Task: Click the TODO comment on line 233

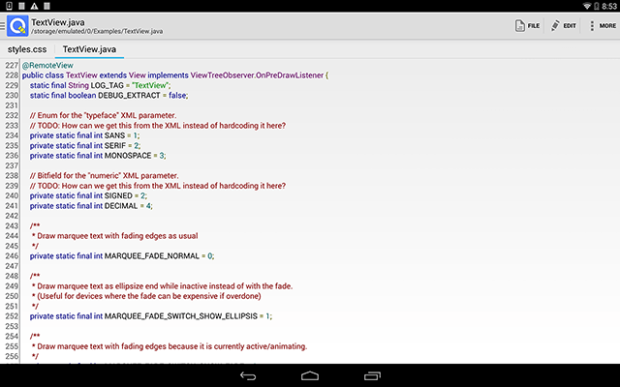Action: tap(157, 126)
